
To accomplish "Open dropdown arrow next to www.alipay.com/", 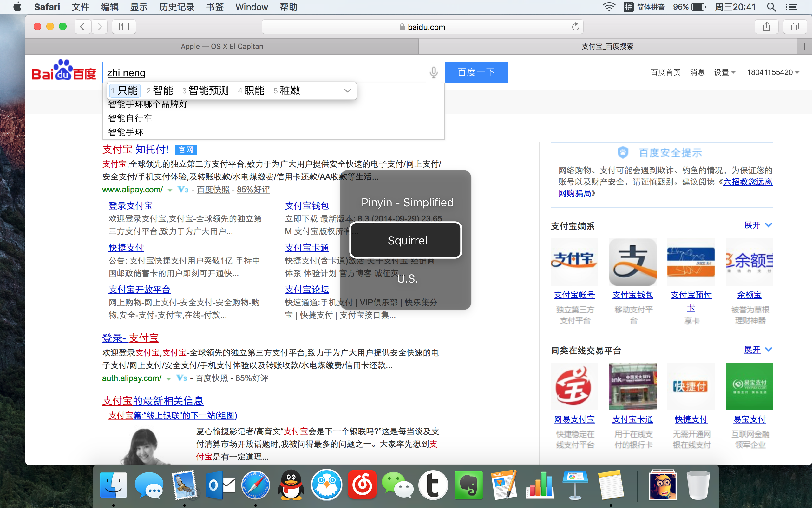I will tap(170, 190).
